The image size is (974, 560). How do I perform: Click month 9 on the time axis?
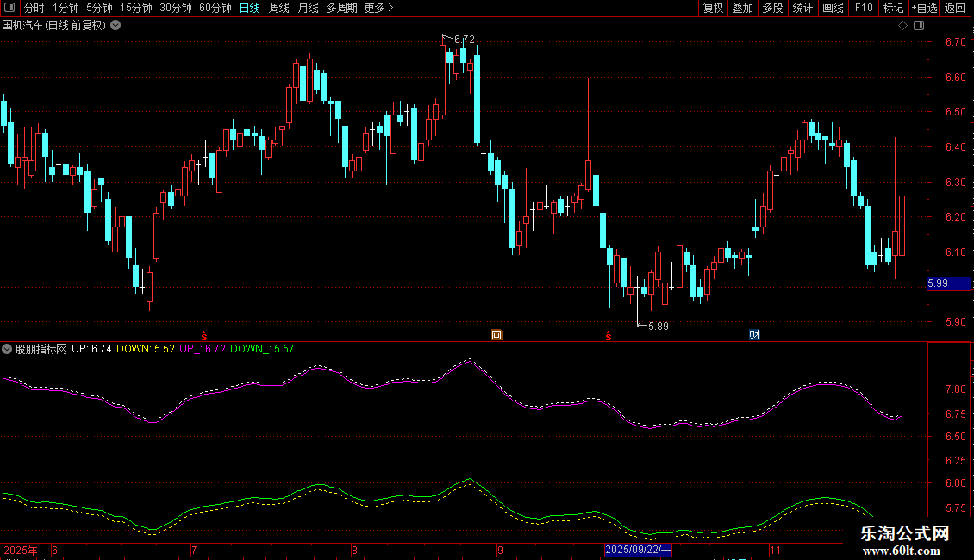click(500, 550)
